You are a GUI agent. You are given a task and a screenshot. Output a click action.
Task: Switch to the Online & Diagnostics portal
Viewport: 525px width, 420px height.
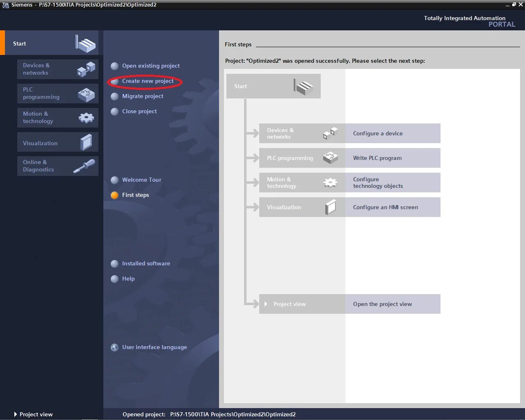(58, 166)
